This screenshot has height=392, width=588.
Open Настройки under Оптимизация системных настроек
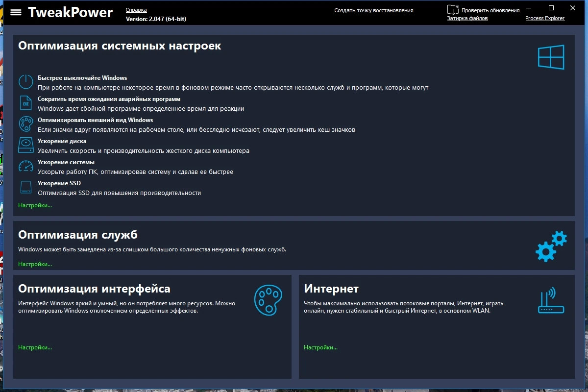(x=35, y=205)
